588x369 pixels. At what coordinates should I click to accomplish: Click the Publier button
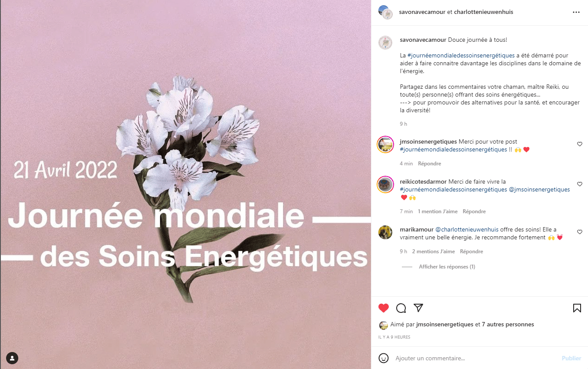(571, 358)
